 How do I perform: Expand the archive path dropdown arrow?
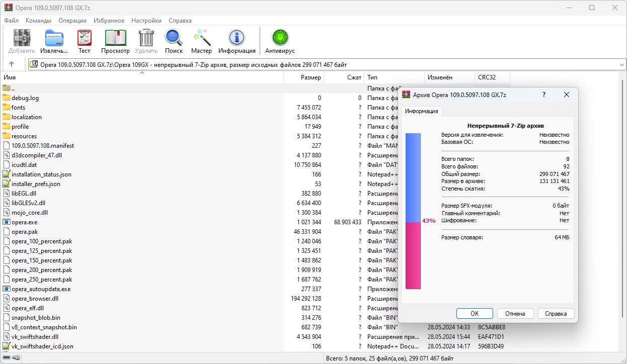(x=621, y=64)
